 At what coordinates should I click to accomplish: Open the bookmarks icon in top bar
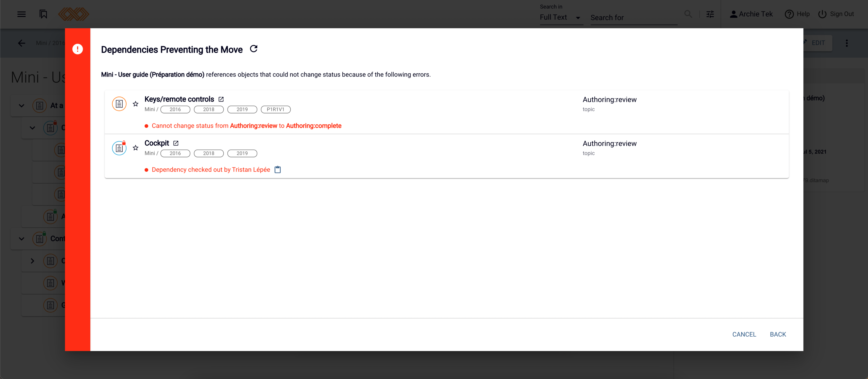(x=43, y=14)
